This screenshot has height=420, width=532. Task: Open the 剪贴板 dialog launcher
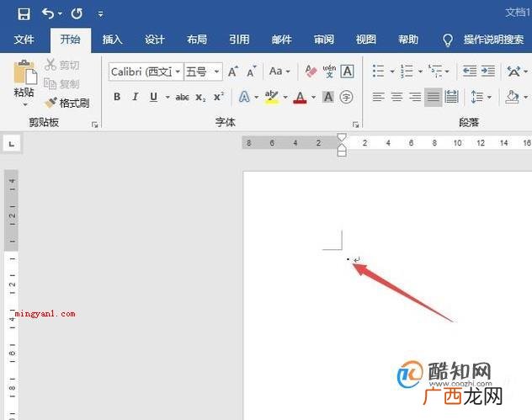pyautogui.click(x=95, y=125)
